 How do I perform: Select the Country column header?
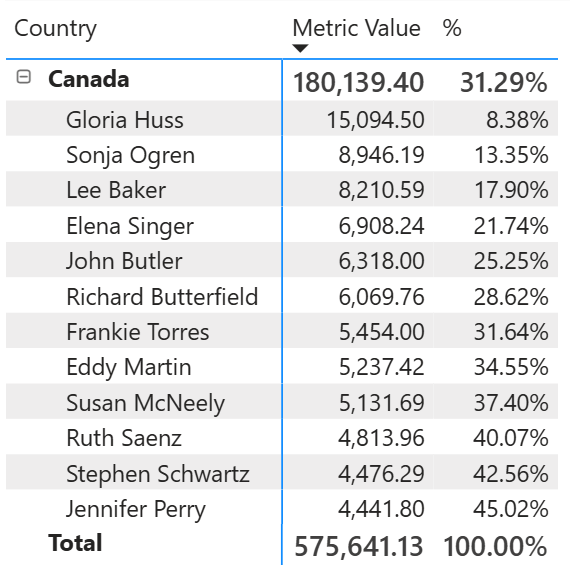55,28
